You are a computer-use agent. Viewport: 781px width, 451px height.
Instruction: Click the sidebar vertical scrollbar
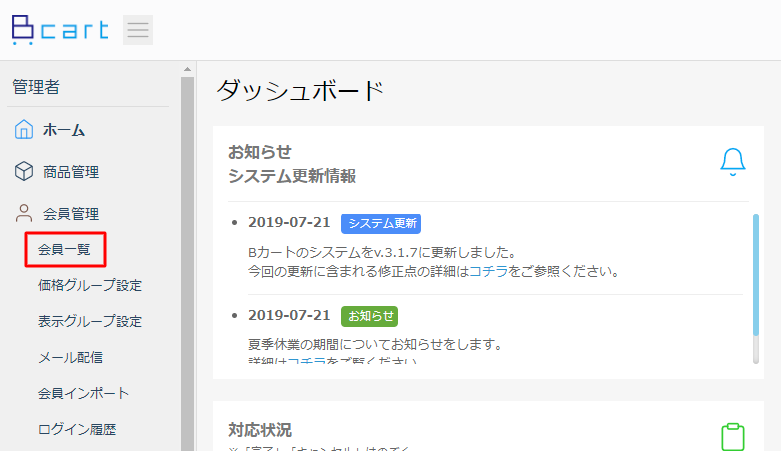187,263
